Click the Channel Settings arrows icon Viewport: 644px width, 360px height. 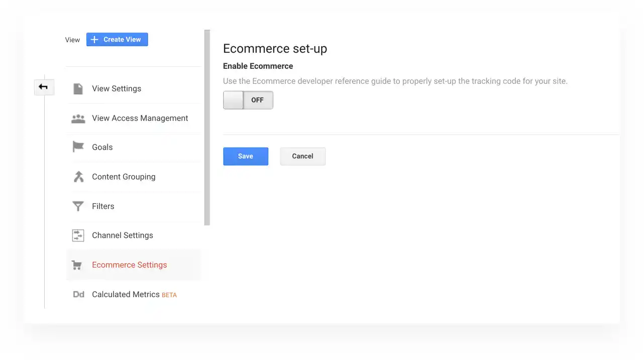pyautogui.click(x=78, y=235)
